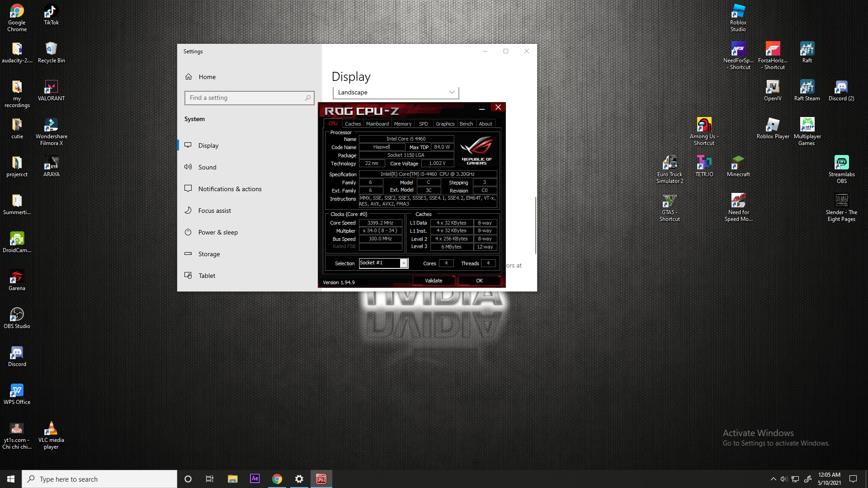Image resolution: width=868 pixels, height=488 pixels.
Task: Launch GTA5 shortcut icon
Action: pyautogui.click(x=670, y=208)
